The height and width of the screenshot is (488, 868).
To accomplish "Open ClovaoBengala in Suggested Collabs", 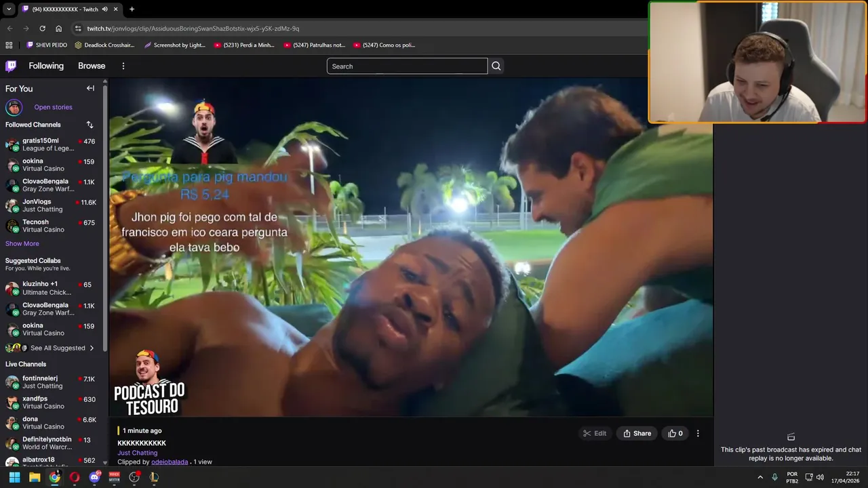I will pyautogui.click(x=51, y=308).
